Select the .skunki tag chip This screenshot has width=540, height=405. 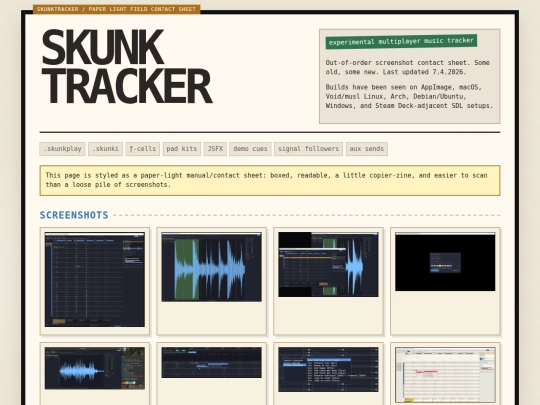point(105,149)
